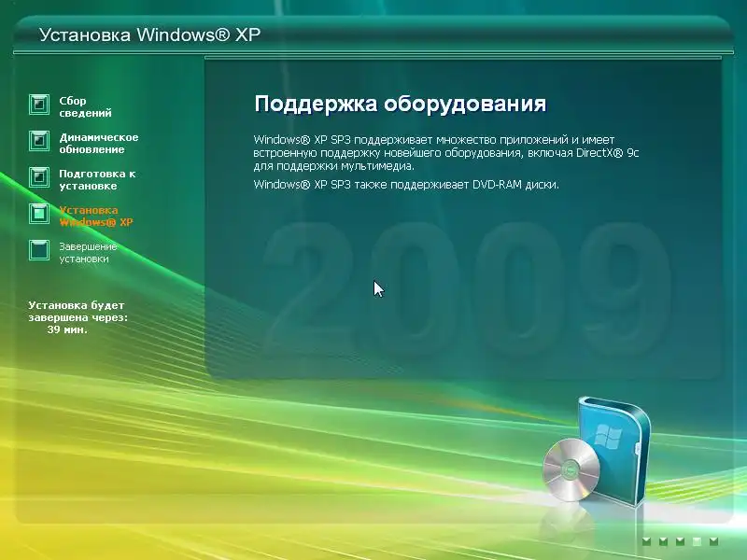Click the sentence about DVD-RAM диски support
This screenshot has width=747, height=560.
(x=406, y=184)
